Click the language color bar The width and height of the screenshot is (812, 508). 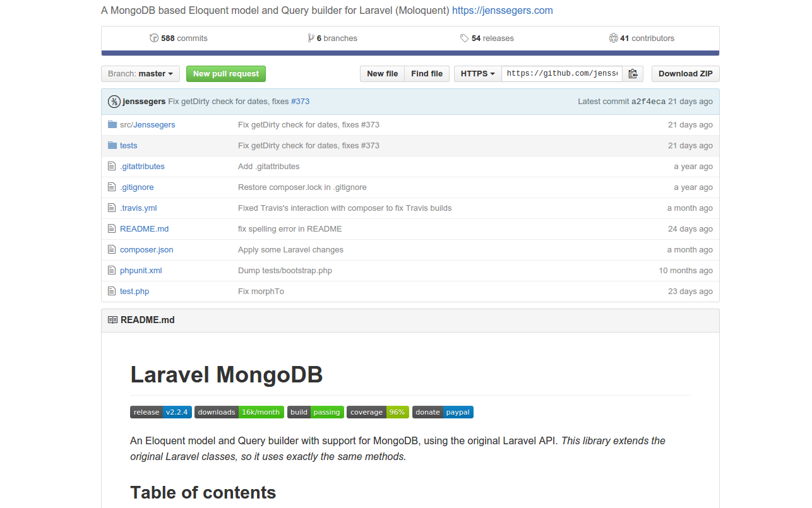[x=410, y=53]
